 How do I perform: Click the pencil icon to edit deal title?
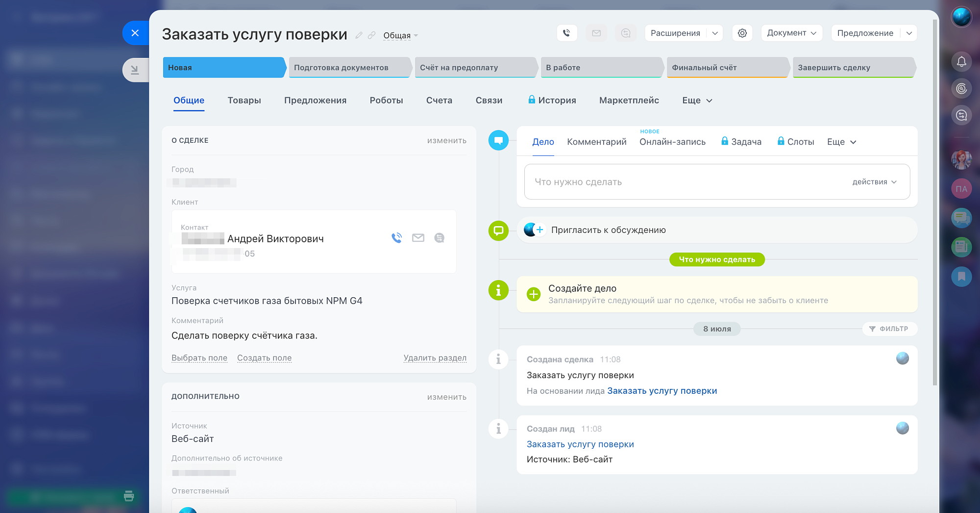click(359, 35)
